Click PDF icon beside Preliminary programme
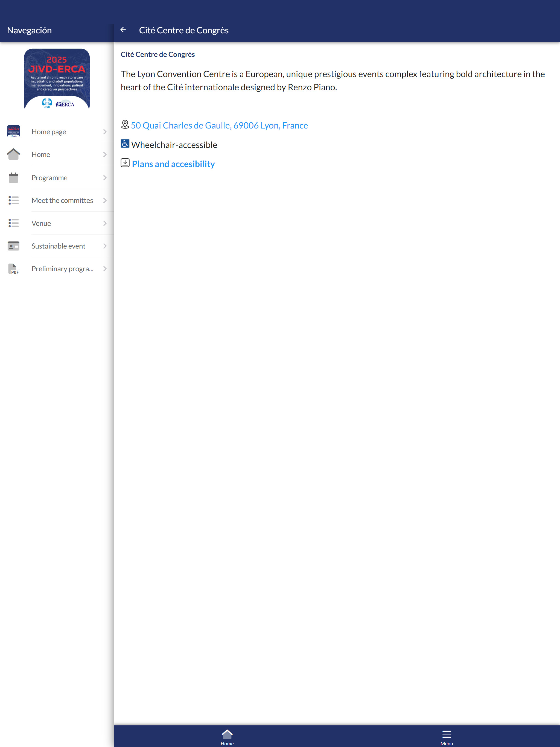 click(x=13, y=269)
